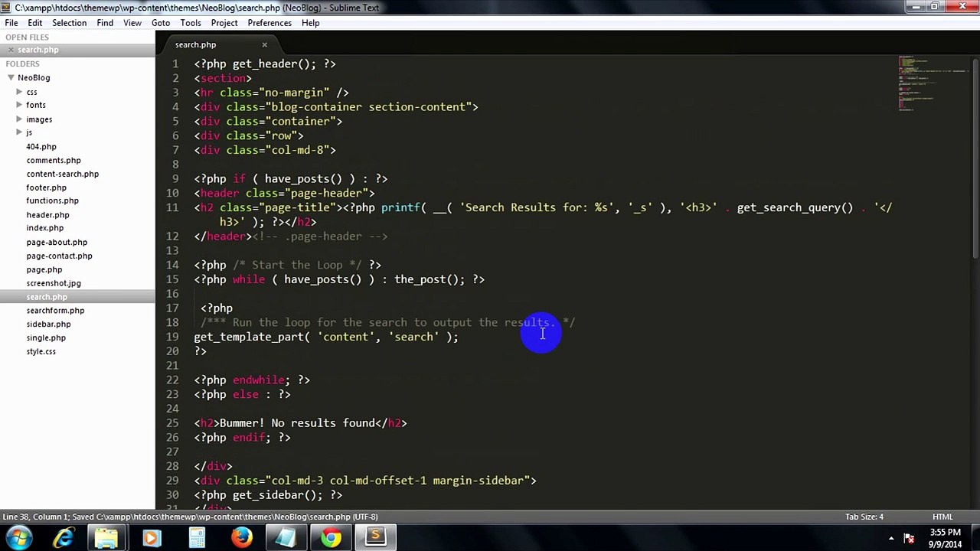
Task: Close search.php in Open Files list
Action: pos(11,50)
